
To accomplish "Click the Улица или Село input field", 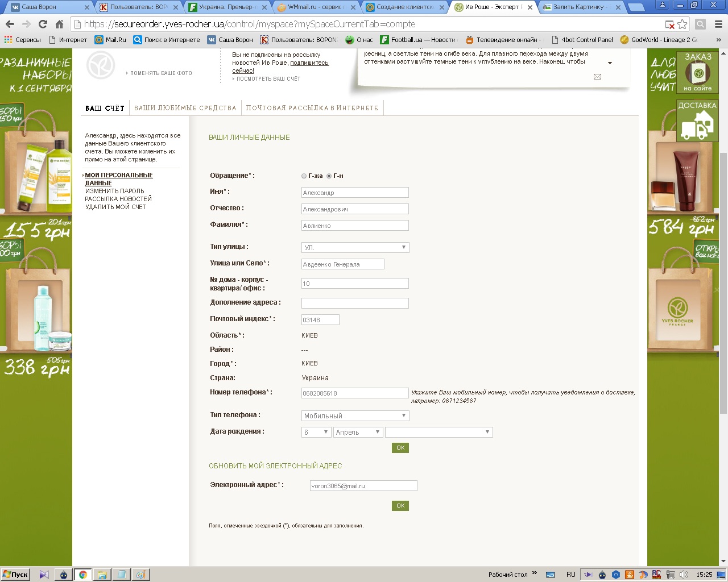I will coord(343,264).
